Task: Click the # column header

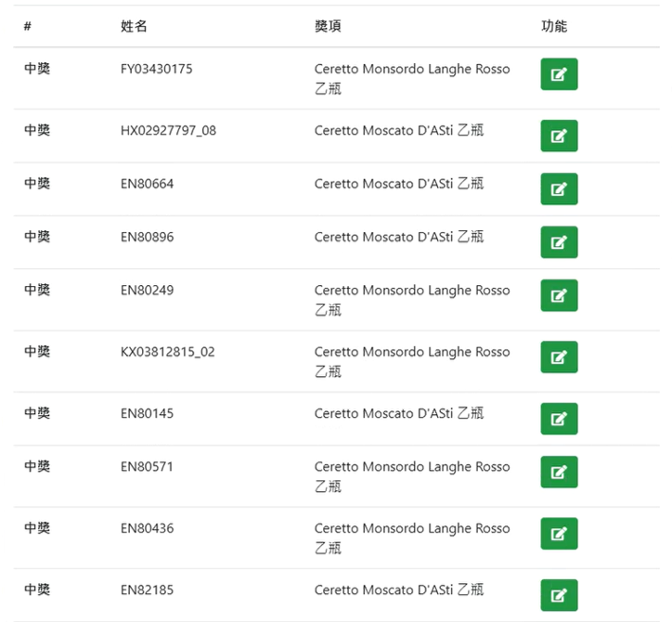Action: 28,26
